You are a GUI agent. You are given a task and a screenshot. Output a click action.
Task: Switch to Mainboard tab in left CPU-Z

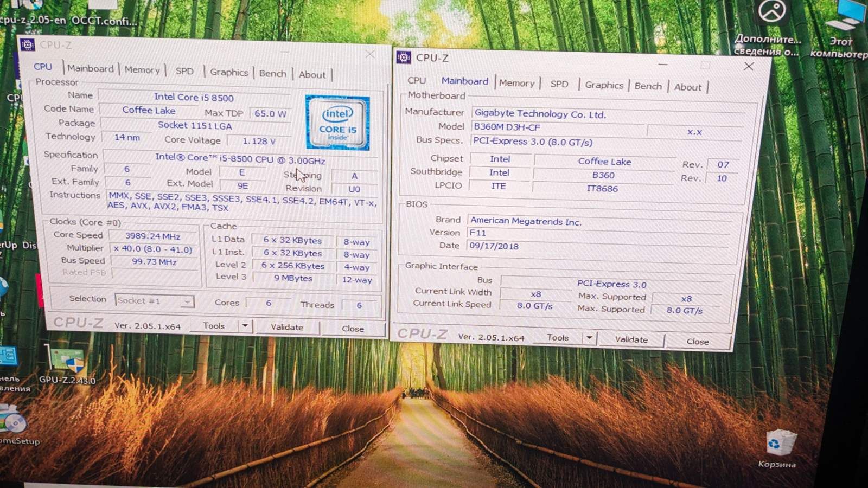90,68
